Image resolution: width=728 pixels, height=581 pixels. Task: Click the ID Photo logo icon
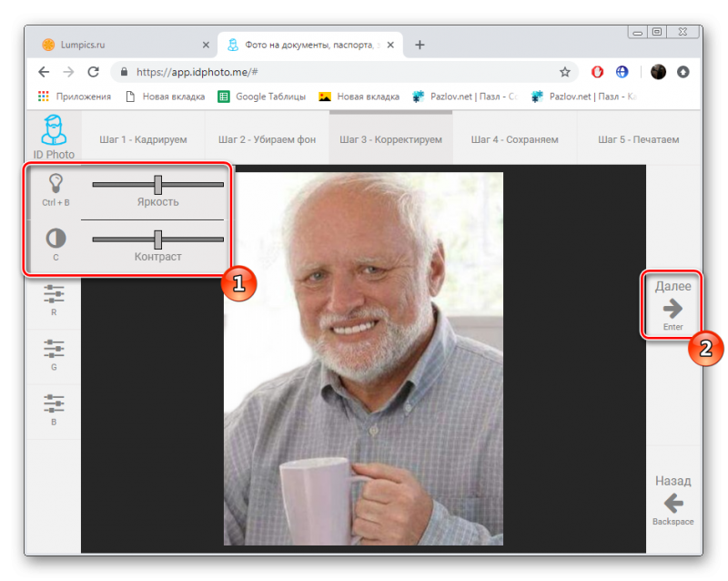[54, 130]
